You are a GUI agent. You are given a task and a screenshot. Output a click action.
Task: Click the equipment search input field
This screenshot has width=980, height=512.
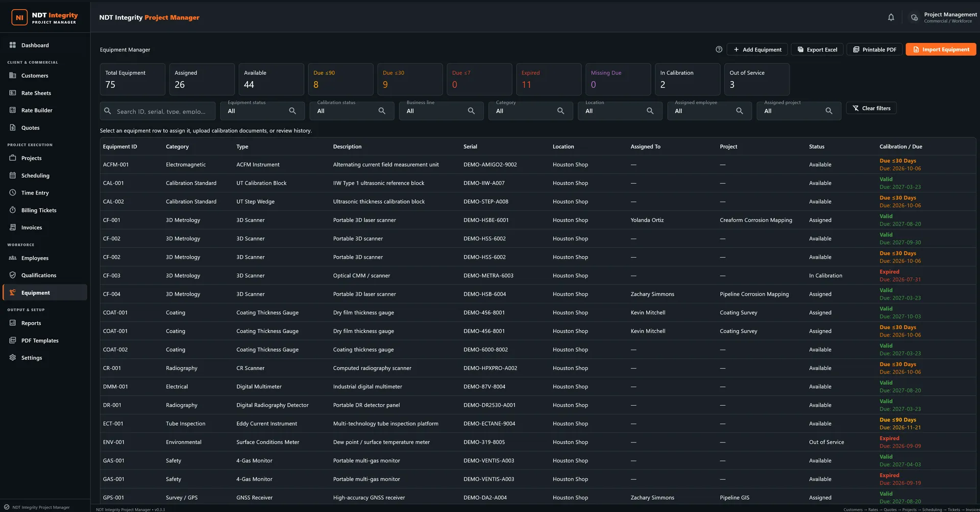click(158, 111)
